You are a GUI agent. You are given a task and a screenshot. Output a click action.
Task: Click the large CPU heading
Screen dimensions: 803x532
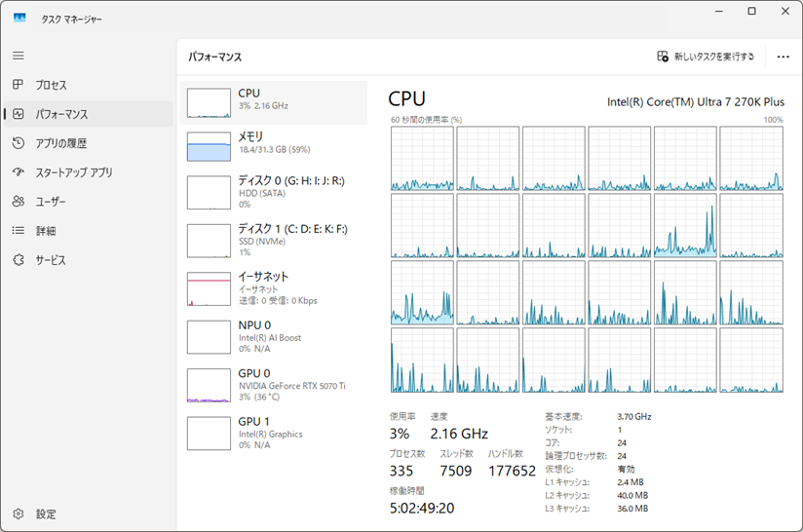point(406,98)
